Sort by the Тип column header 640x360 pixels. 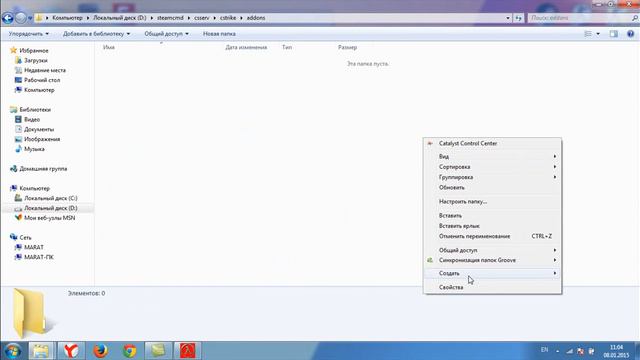(287, 47)
